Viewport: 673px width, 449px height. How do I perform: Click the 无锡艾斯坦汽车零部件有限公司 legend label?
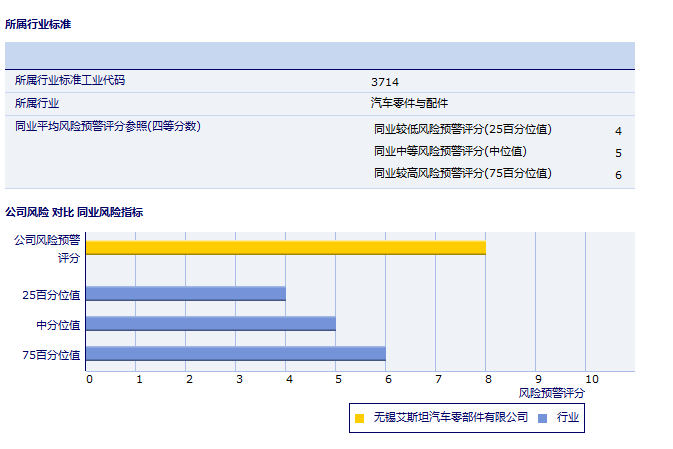point(450,417)
